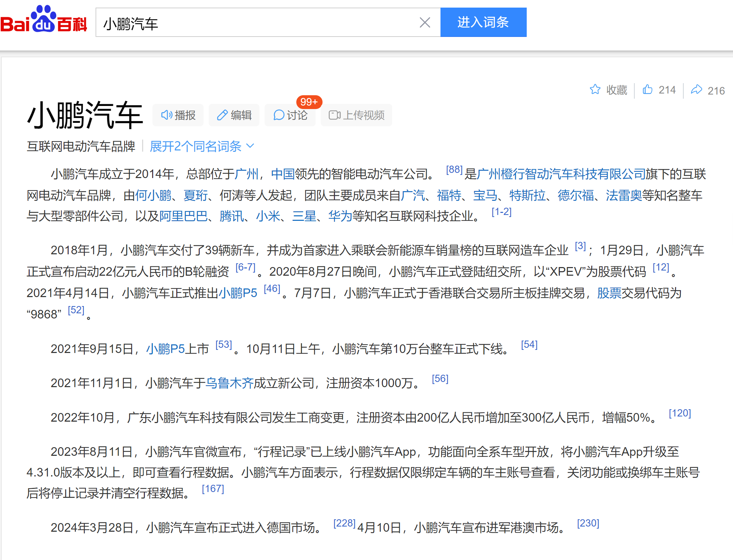The height and width of the screenshot is (560, 733).
Task: Click reference [228]
Action: (344, 523)
